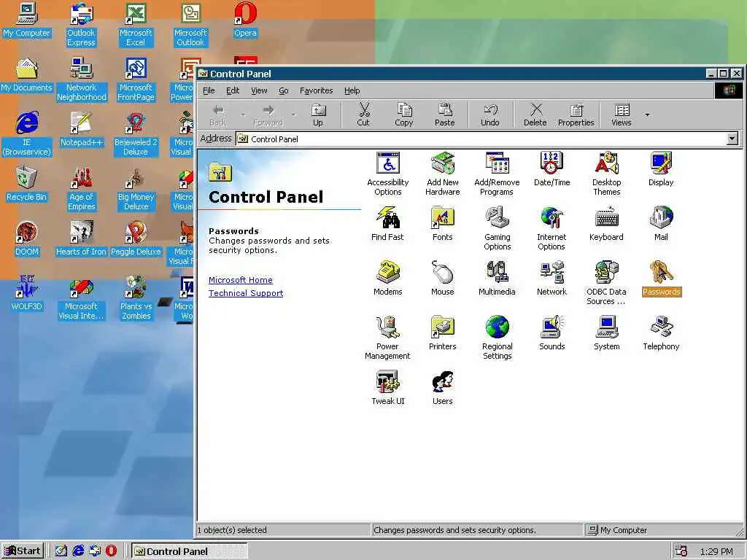Click the Properties toolbar button
The height and width of the screenshot is (560, 747).
(576, 115)
